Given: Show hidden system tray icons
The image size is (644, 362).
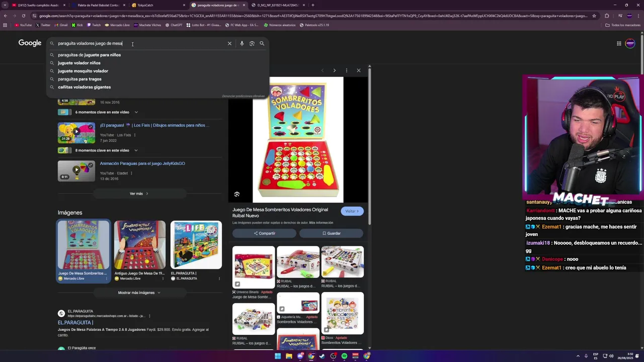Looking at the screenshot, I should (578, 356).
